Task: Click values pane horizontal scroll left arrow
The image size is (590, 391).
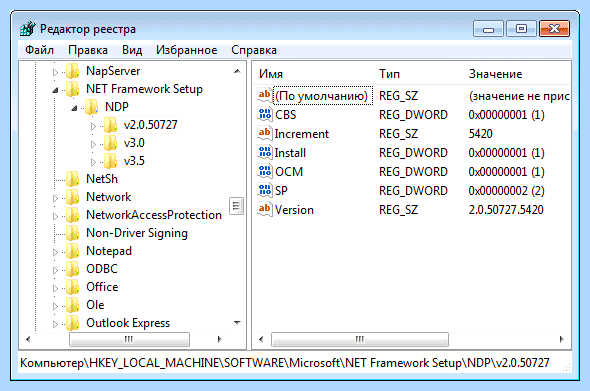Action: click(x=261, y=339)
